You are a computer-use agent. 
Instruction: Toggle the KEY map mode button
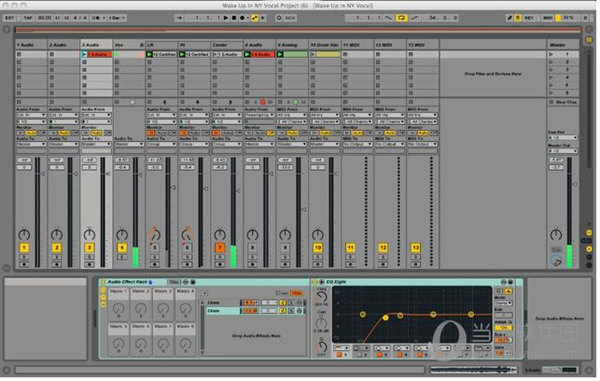point(529,18)
